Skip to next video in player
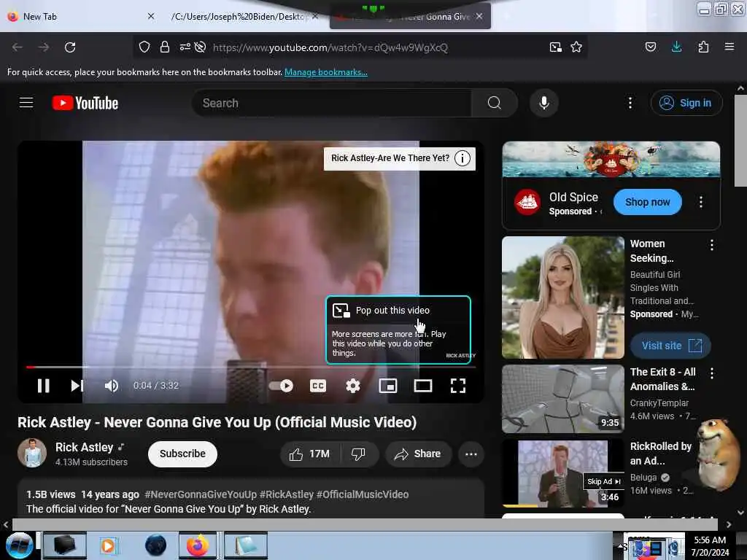This screenshot has width=747, height=560. [77, 386]
